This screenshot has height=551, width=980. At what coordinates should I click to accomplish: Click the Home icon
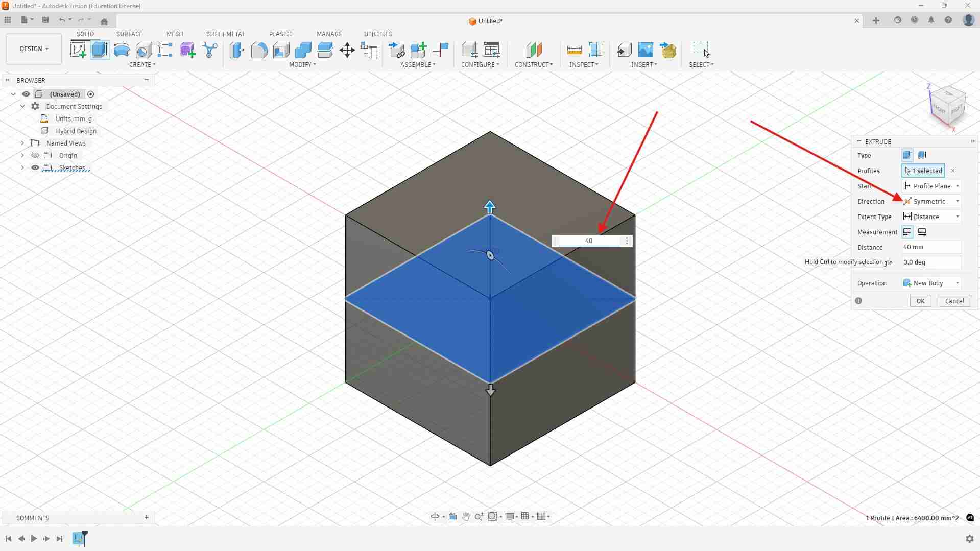pyautogui.click(x=104, y=21)
